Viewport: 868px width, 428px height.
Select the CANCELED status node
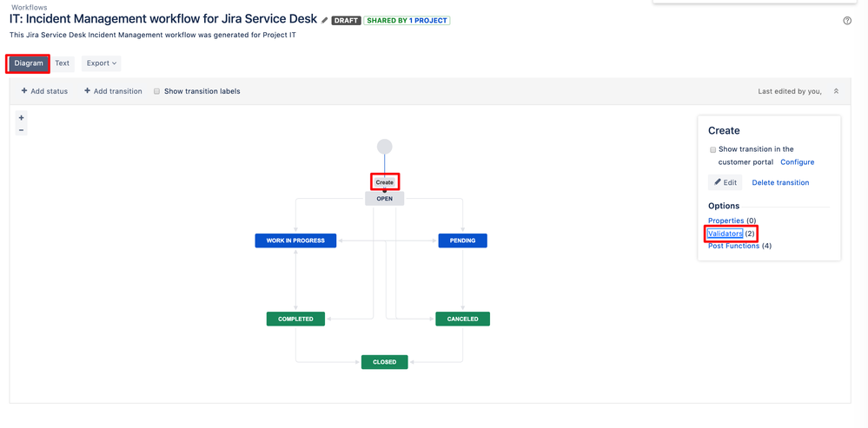pos(463,319)
